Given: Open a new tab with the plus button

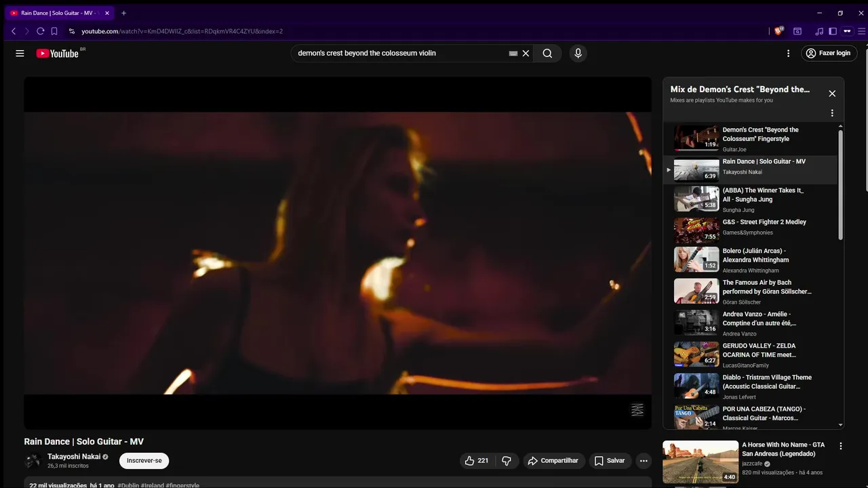Looking at the screenshot, I should pos(123,13).
